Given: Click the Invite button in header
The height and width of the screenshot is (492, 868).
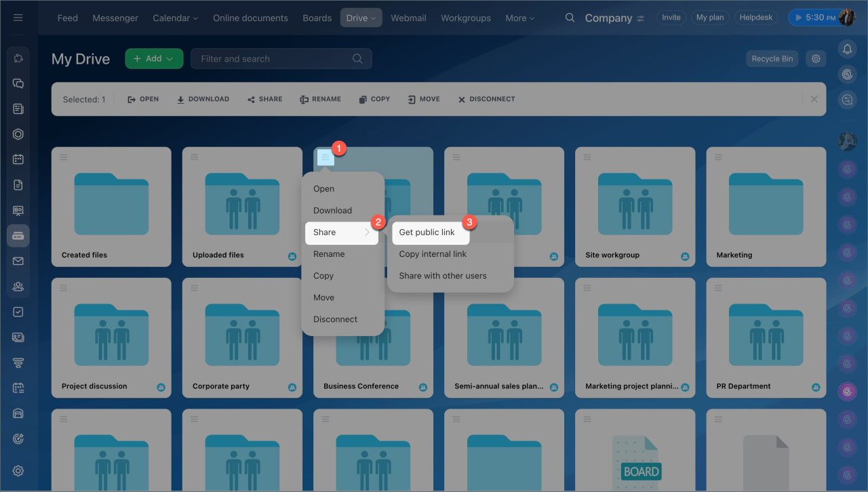Looking at the screenshot, I should coord(671,18).
